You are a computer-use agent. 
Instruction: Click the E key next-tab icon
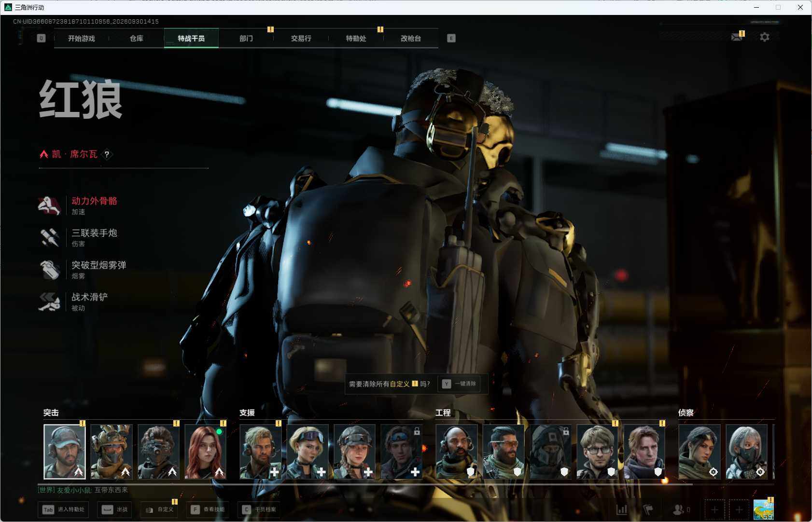click(x=451, y=38)
